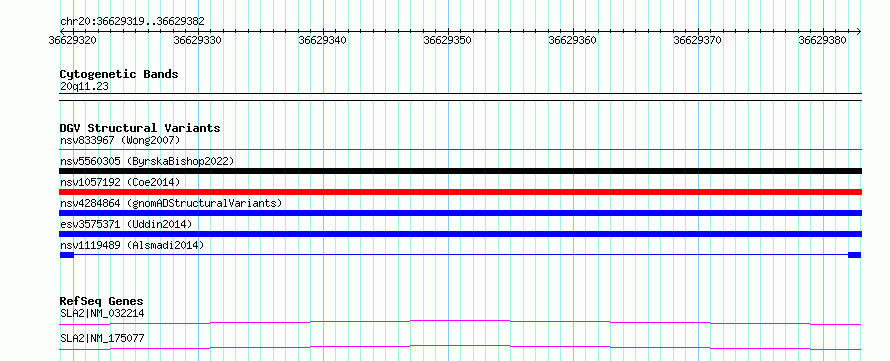890x361 pixels.
Task: Open the SLA2|NM_175077 gene label
Action: click(x=102, y=338)
